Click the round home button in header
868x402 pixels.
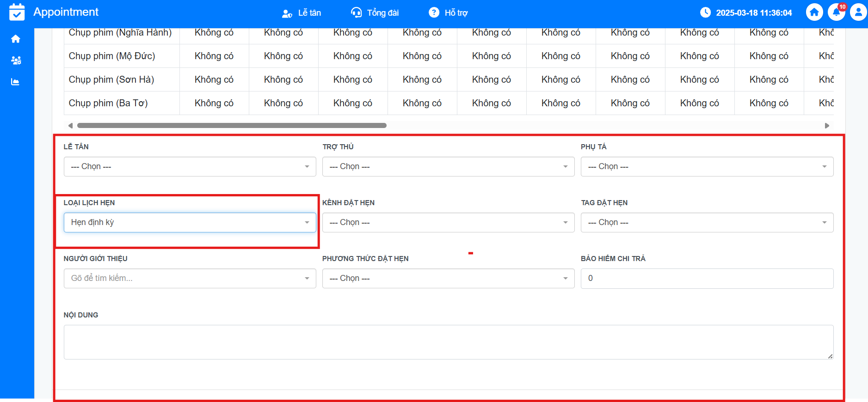pyautogui.click(x=814, y=12)
